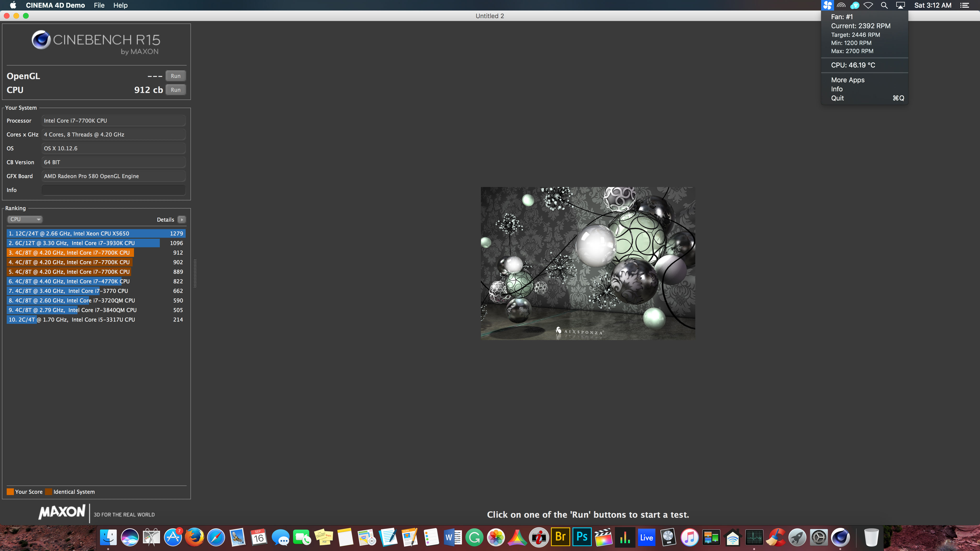Select ranking row Intel Core i7-3720QM
The image size is (980, 551).
point(96,300)
